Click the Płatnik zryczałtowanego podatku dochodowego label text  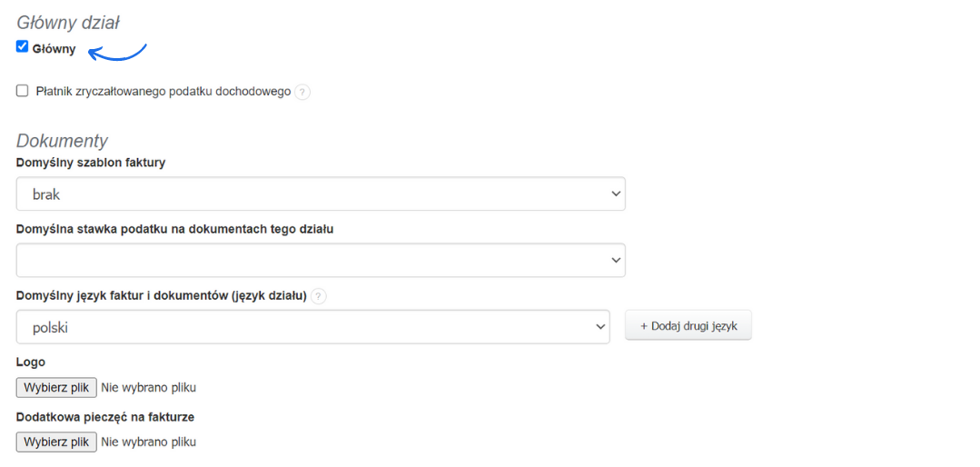click(163, 92)
